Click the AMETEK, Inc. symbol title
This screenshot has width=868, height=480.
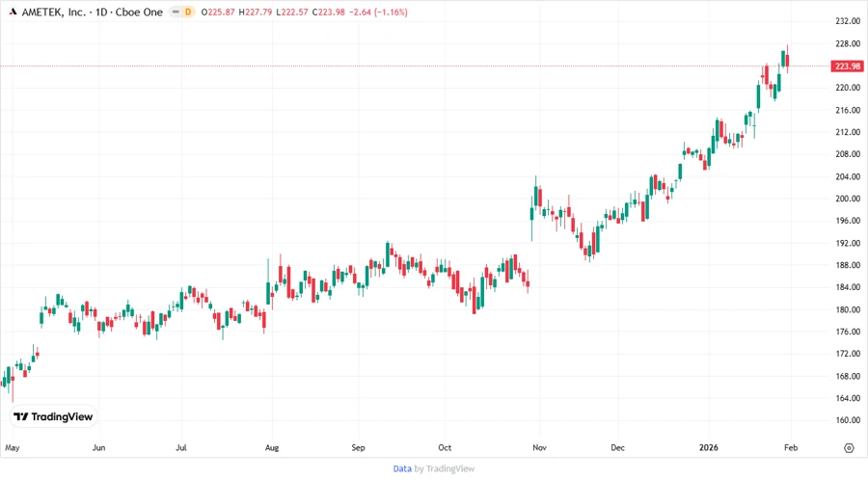pos(54,12)
